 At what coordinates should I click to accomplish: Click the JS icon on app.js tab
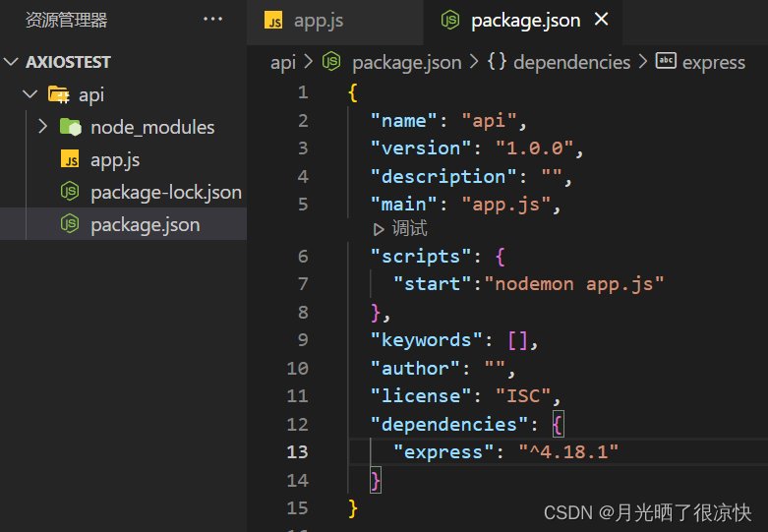coord(275,21)
